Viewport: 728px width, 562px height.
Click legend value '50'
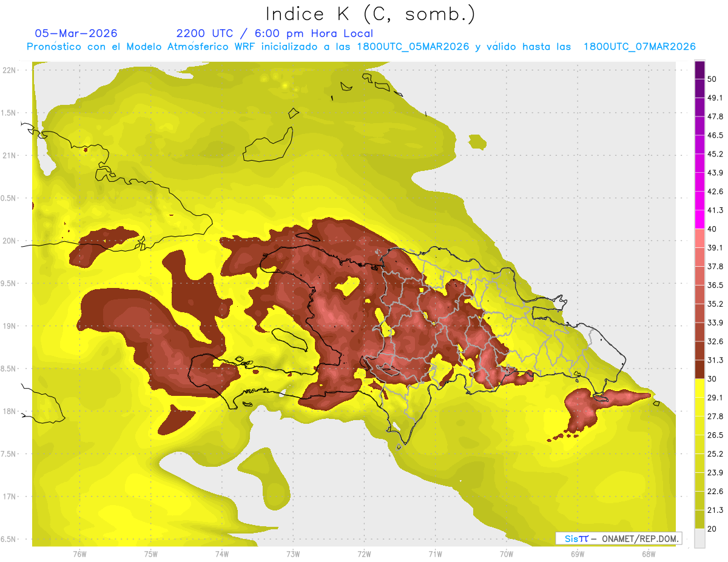click(x=712, y=79)
